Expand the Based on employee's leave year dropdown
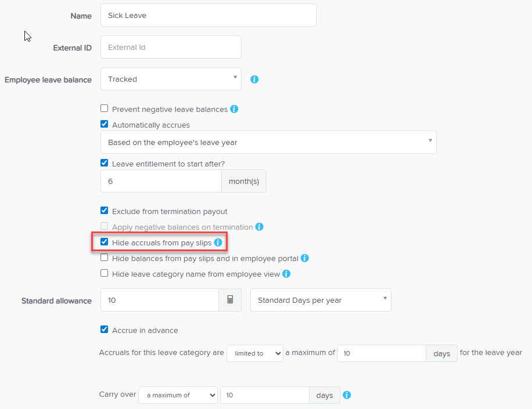The image size is (532, 409). [268, 142]
